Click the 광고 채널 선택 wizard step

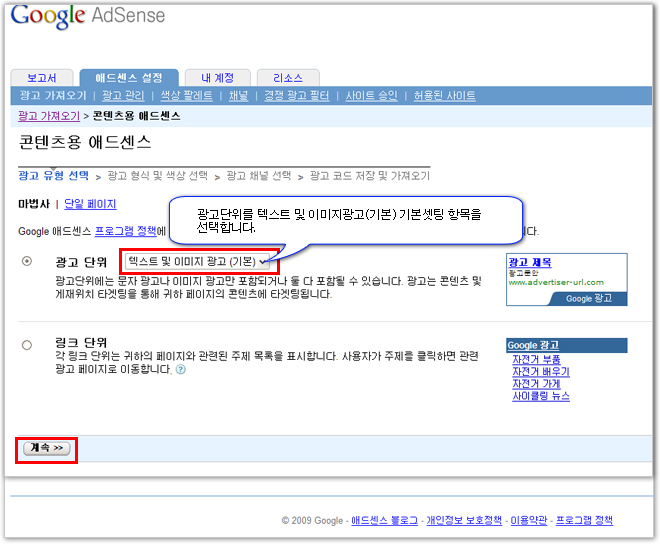click(x=258, y=176)
